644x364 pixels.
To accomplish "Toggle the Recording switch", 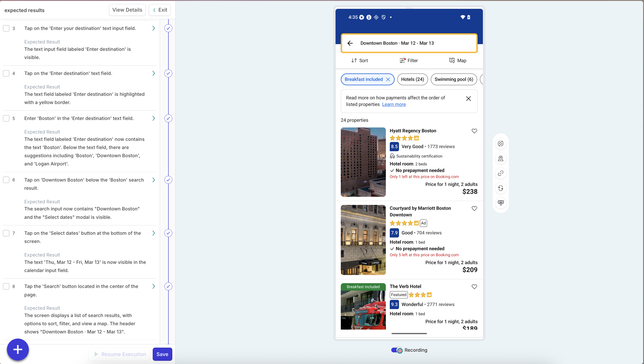I will pyautogui.click(x=397, y=350).
